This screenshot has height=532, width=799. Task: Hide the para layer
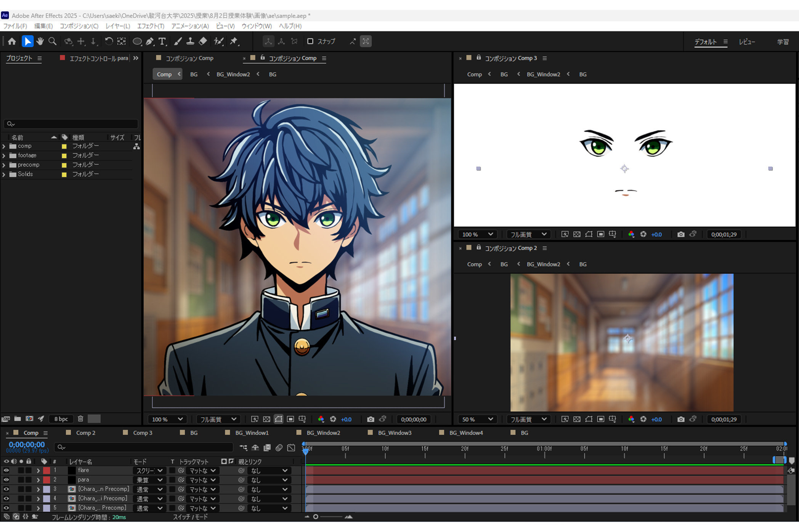point(6,480)
